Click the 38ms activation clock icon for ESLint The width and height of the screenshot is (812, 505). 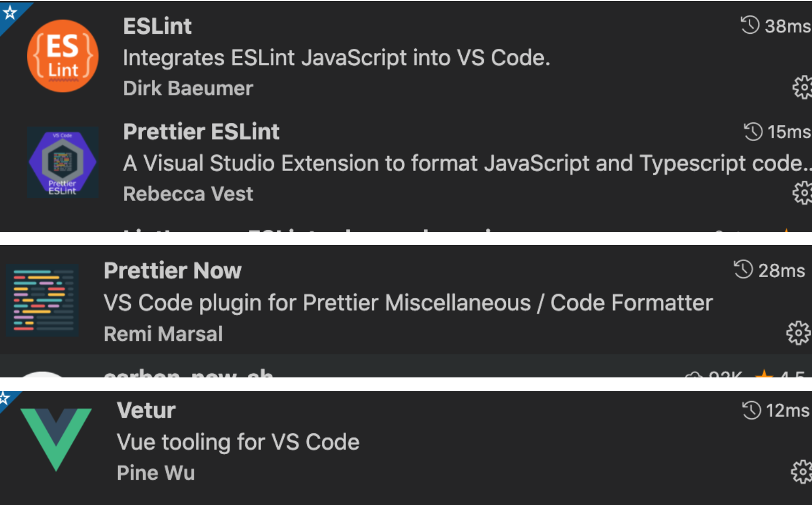(750, 25)
